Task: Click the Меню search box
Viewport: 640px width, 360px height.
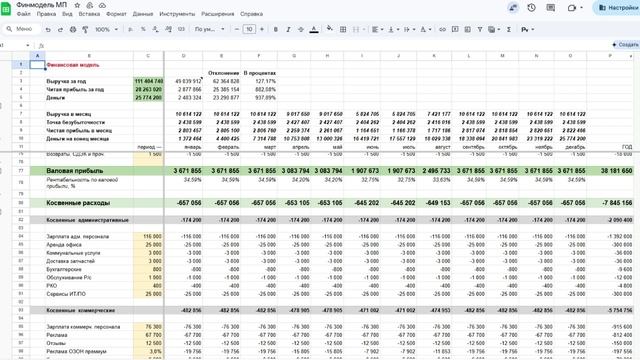Action: pos(21,29)
